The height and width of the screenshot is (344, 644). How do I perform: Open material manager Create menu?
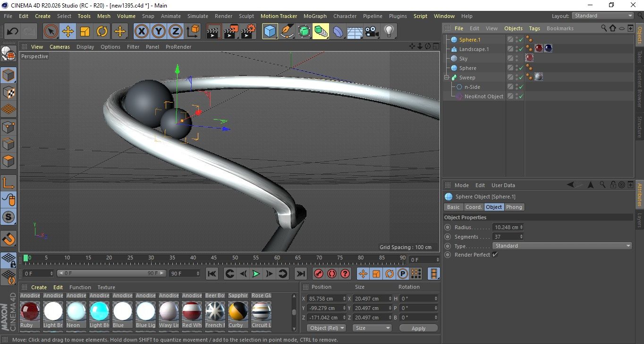(39, 287)
